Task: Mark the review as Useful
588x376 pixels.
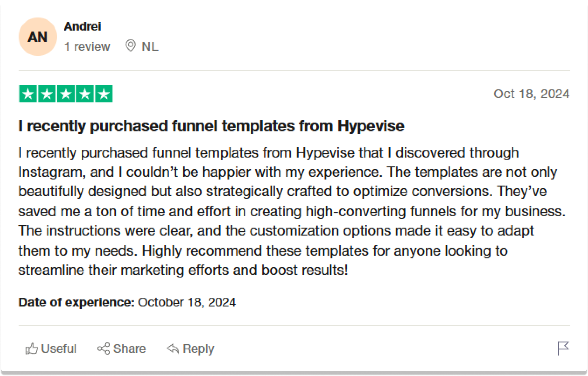Action: click(51, 349)
